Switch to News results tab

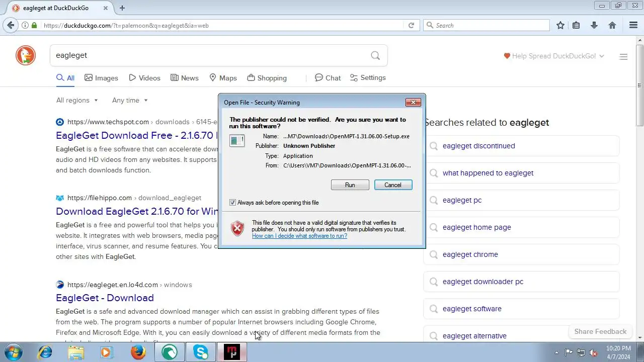[185, 78]
